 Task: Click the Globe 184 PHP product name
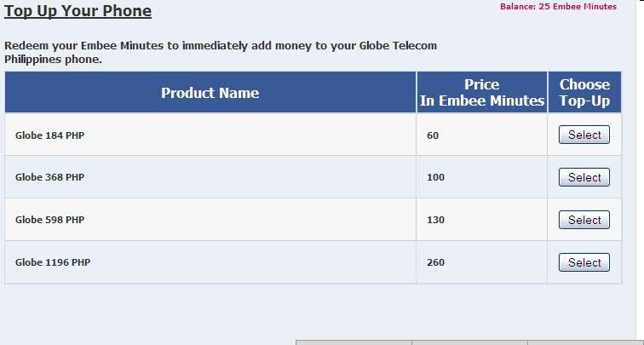[x=49, y=135]
